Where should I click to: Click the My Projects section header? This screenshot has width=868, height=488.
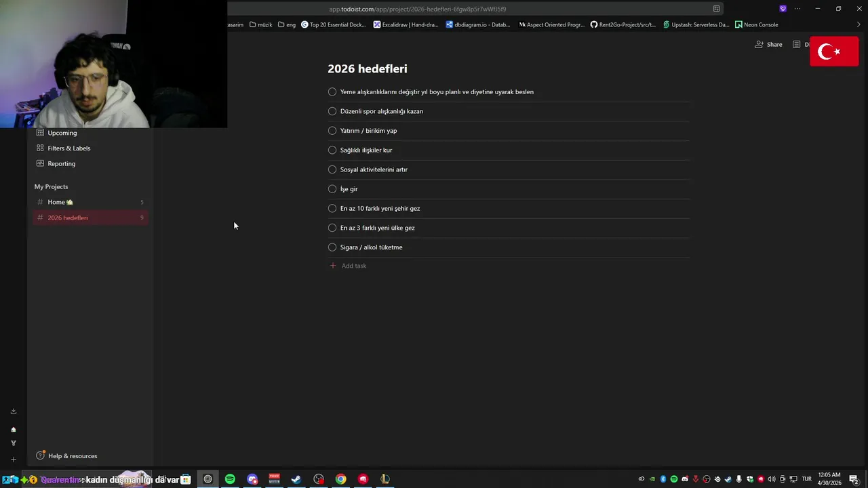(x=51, y=186)
